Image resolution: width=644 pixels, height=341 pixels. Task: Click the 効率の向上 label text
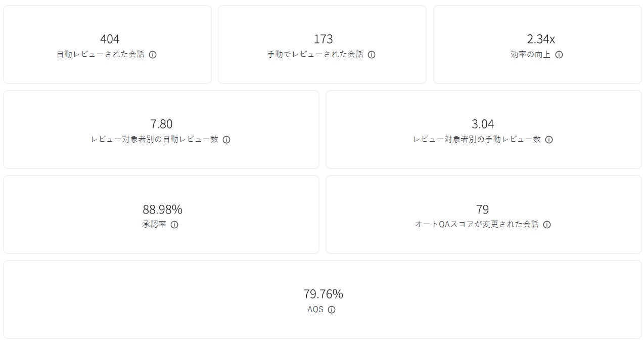point(530,54)
